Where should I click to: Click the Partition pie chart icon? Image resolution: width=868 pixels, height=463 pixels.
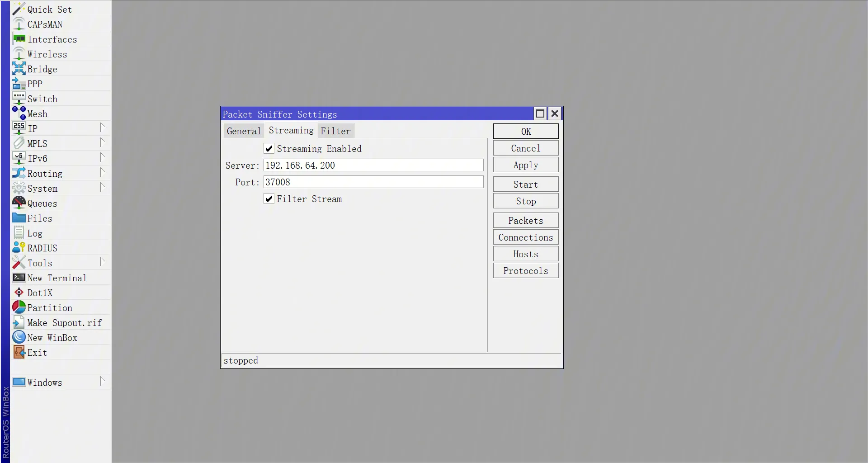pyautogui.click(x=19, y=307)
